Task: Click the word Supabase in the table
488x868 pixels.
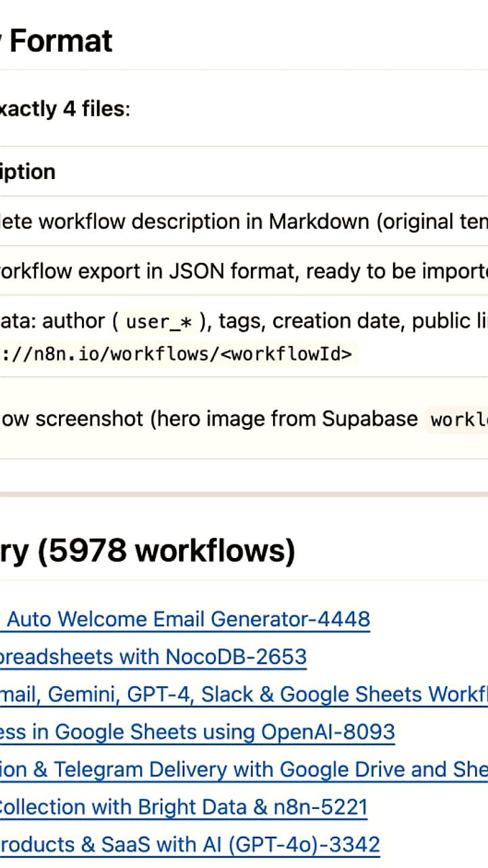Action: coord(369,419)
